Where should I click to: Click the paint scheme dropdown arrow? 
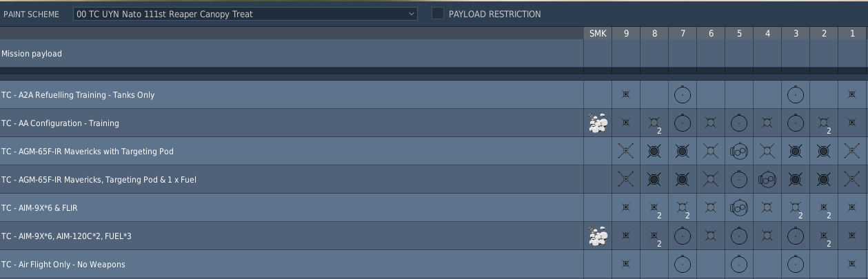click(411, 14)
